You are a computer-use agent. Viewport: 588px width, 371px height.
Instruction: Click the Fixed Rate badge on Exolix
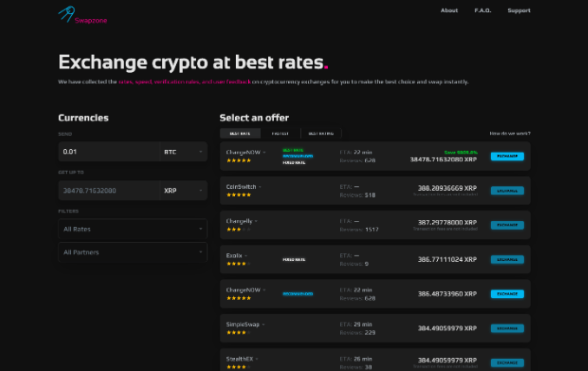pos(294,260)
